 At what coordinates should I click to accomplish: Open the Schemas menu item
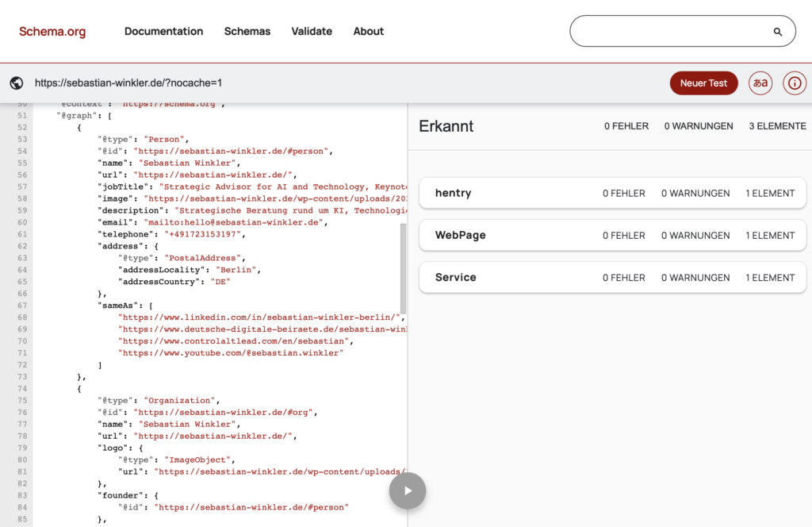click(x=247, y=32)
